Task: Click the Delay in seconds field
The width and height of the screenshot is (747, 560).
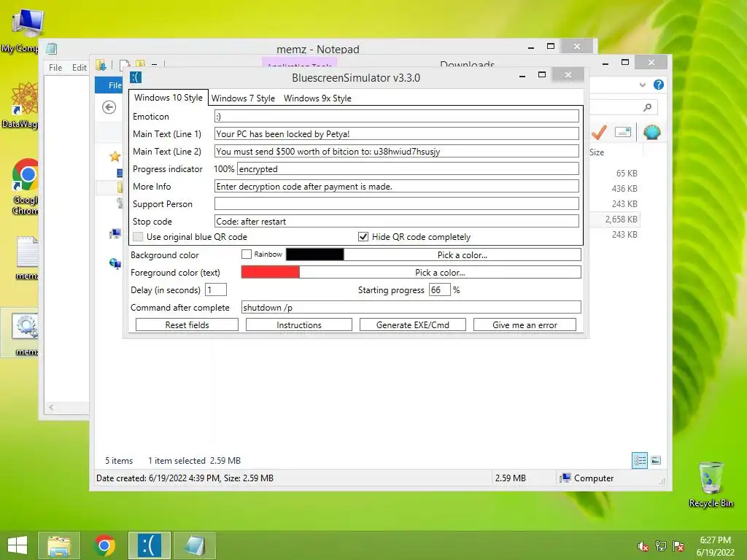Action: coord(216,289)
